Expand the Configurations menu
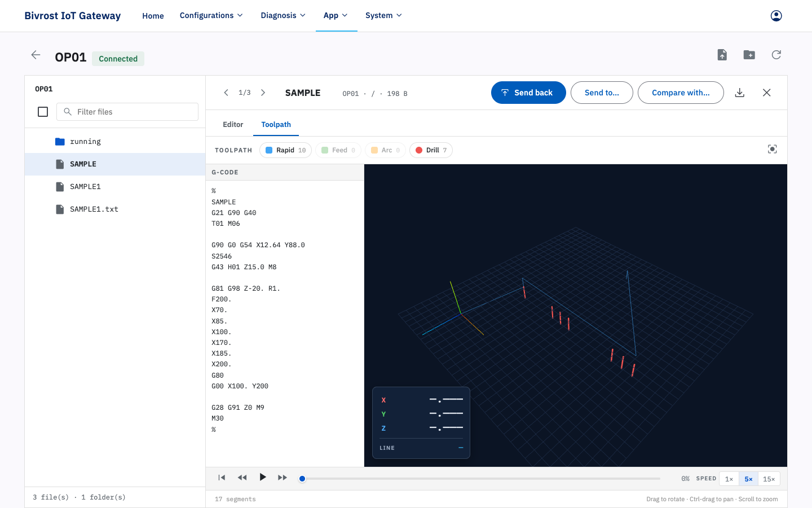The image size is (812, 508). [211, 16]
